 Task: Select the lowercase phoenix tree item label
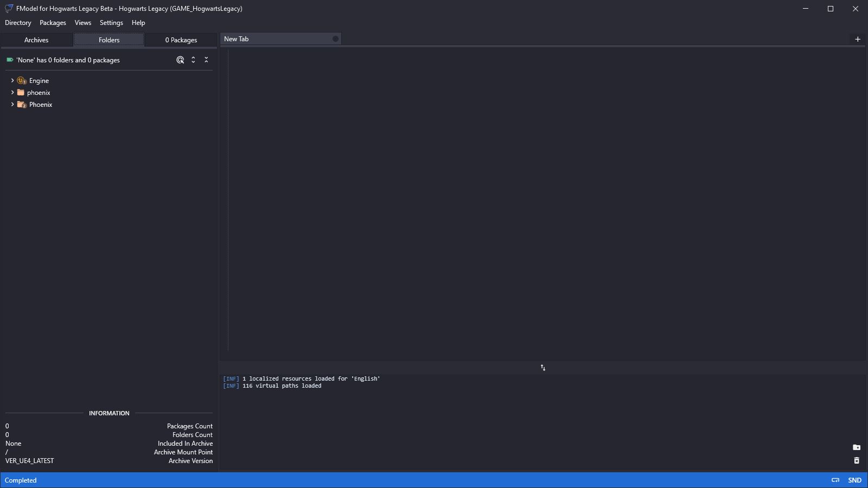pos(39,93)
